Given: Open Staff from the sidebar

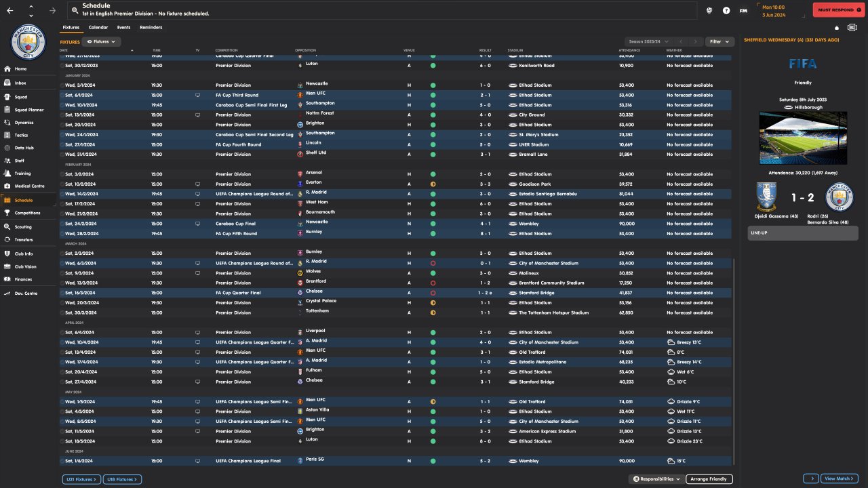Looking at the screenshot, I should click(20, 161).
